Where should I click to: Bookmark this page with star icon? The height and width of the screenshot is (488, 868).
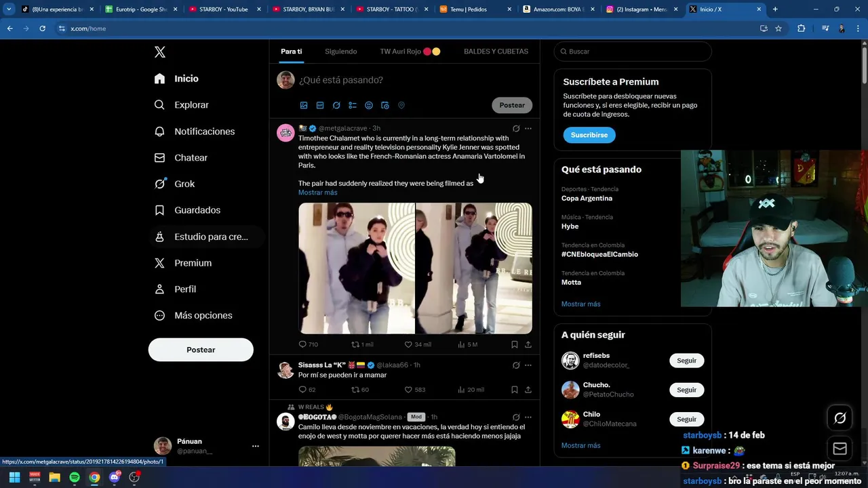[x=778, y=28]
